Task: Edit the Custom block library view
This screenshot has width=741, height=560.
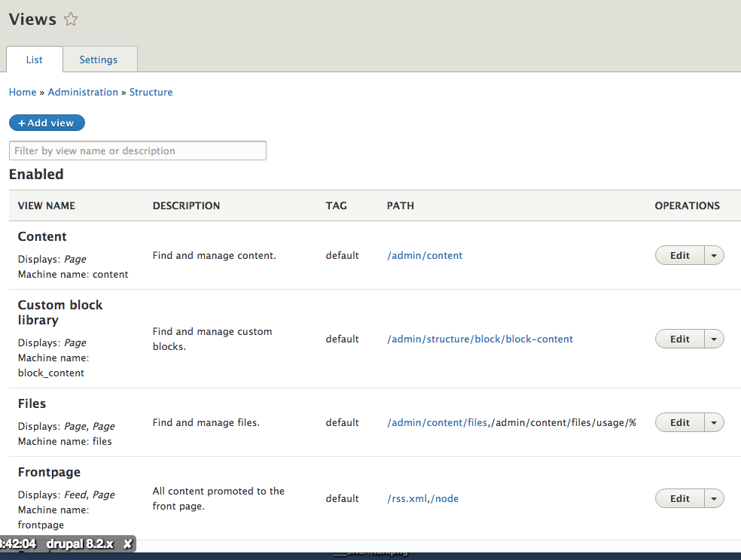Action: coord(679,339)
